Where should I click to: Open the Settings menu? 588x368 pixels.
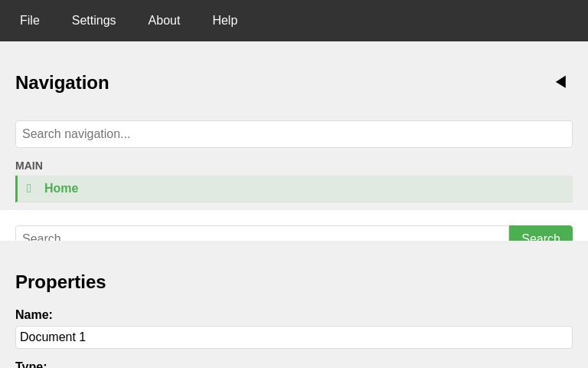pyautogui.click(x=93, y=21)
